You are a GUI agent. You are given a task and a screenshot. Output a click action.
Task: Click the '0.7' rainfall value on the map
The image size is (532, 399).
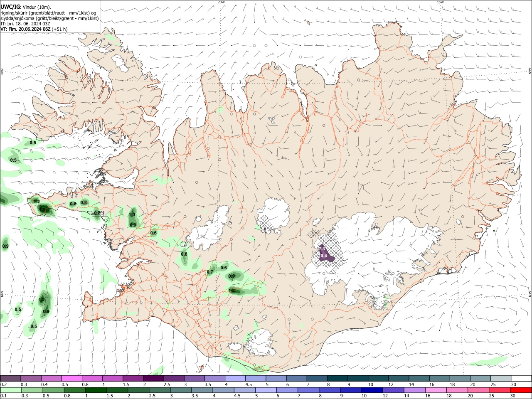210,272
